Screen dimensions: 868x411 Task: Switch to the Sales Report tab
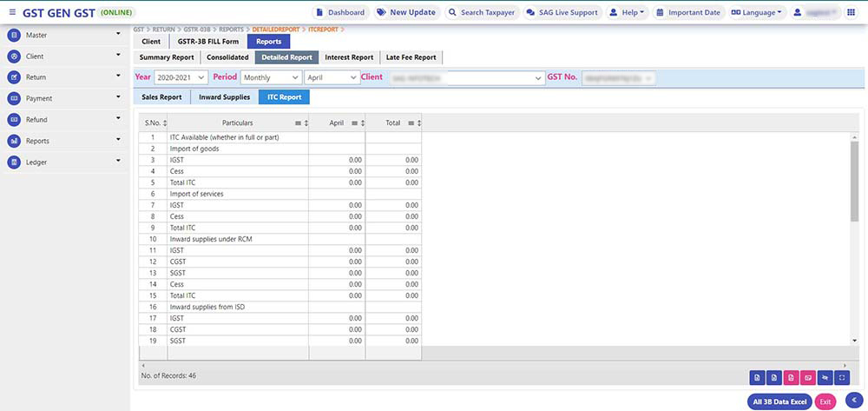click(161, 97)
